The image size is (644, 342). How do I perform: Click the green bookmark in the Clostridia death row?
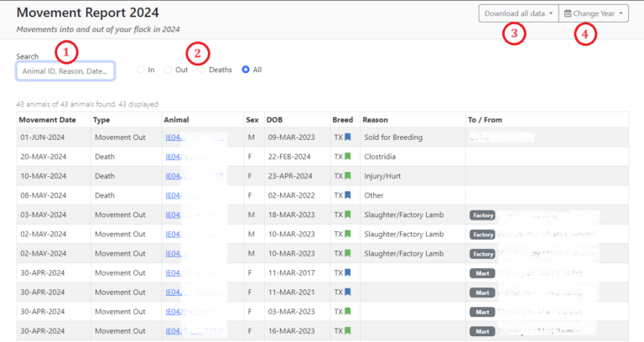tap(347, 157)
